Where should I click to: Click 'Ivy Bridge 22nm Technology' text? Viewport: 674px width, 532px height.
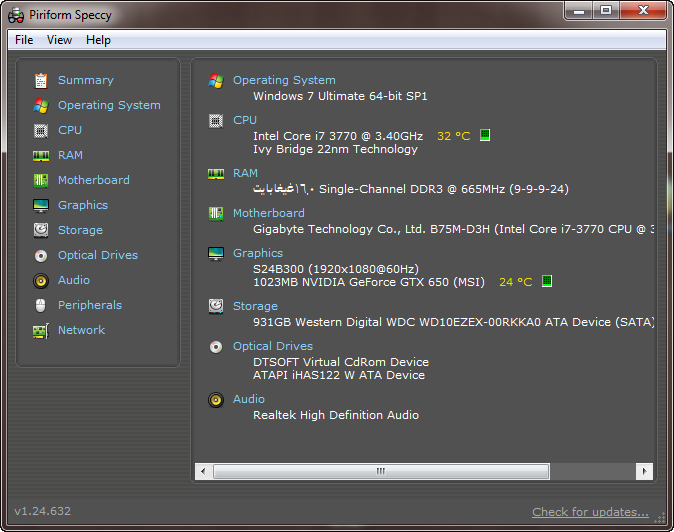tap(335, 149)
